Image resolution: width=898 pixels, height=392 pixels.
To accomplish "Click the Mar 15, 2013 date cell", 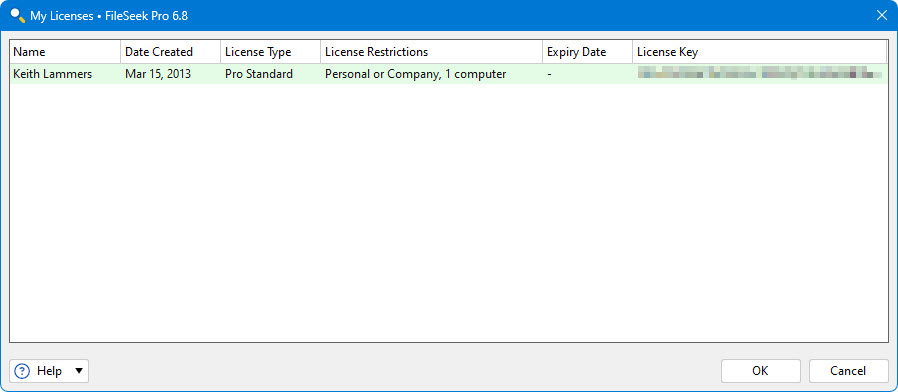I will click(x=158, y=74).
